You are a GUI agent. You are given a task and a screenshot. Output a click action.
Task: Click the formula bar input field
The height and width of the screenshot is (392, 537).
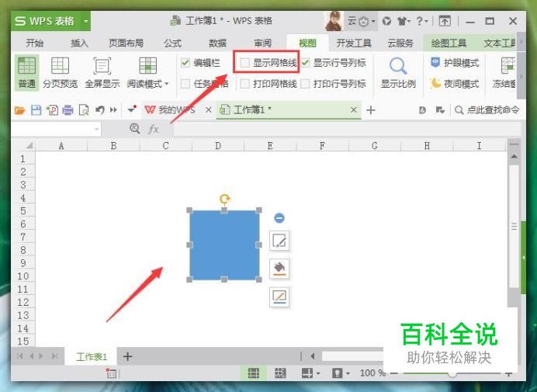(347, 129)
